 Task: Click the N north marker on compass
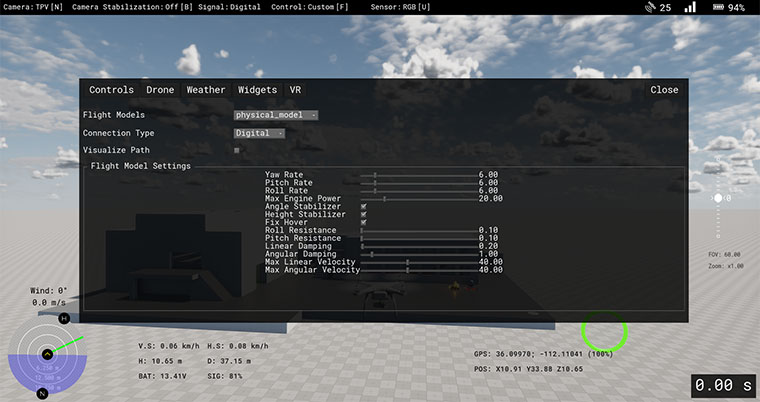click(42, 393)
